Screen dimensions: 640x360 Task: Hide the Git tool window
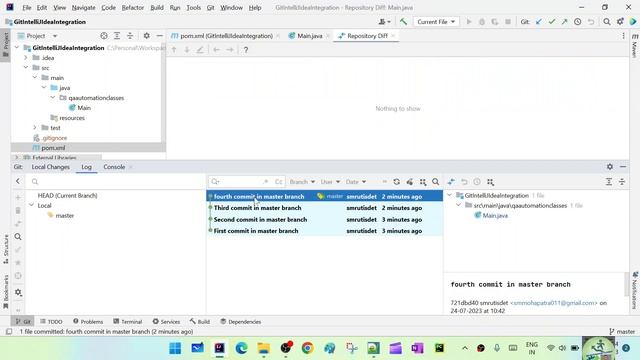tap(623, 167)
